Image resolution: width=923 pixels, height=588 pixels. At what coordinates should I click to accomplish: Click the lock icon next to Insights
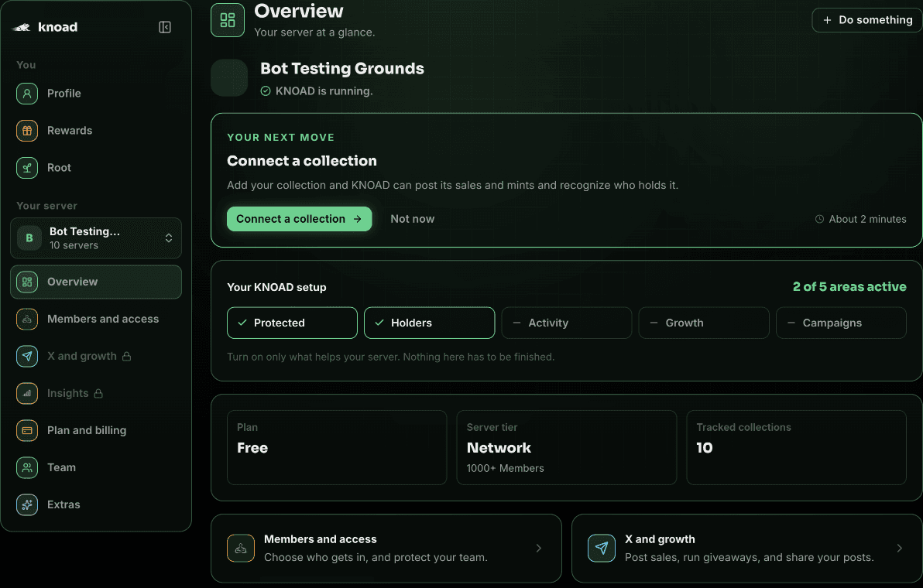(x=98, y=393)
